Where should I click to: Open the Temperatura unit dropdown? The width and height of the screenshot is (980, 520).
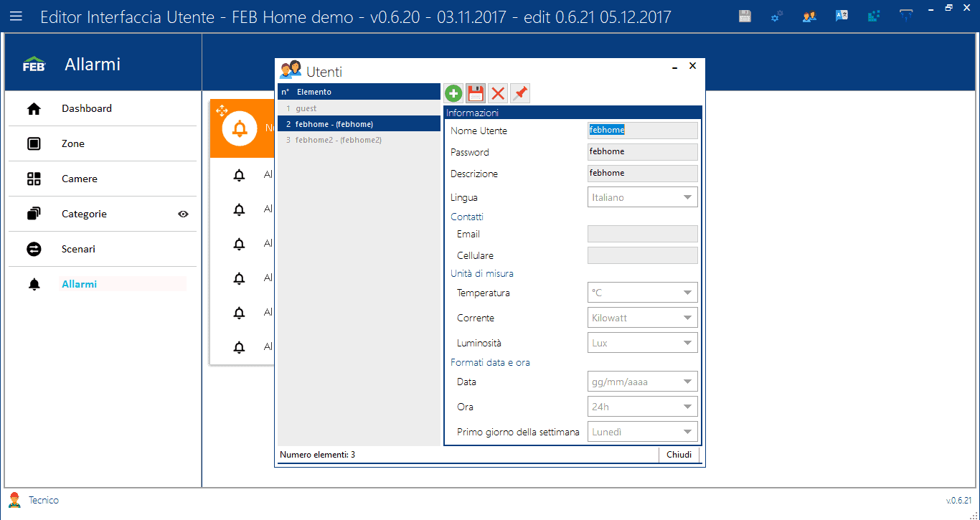click(x=642, y=293)
